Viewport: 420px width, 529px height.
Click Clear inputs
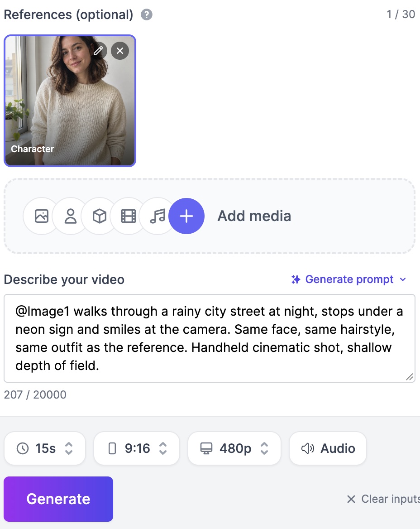383,499
